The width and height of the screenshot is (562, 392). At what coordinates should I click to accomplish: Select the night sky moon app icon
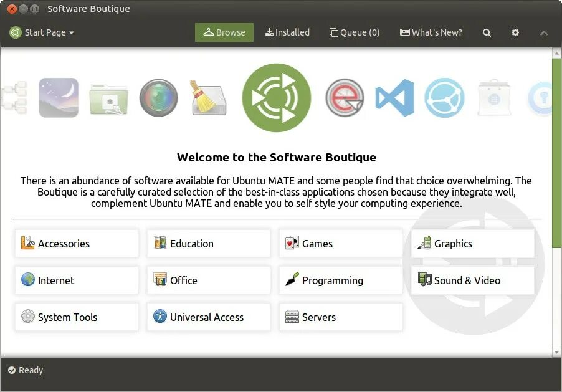coord(59,98)
